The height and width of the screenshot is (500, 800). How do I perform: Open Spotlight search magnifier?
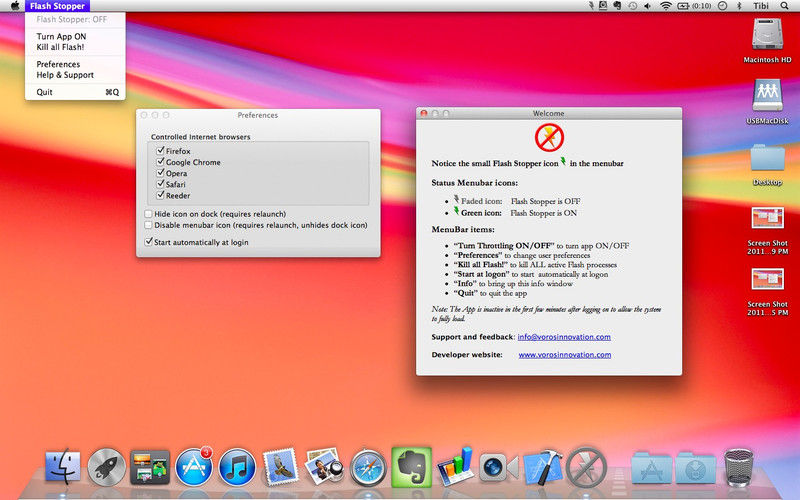click(x=784, y=6)
